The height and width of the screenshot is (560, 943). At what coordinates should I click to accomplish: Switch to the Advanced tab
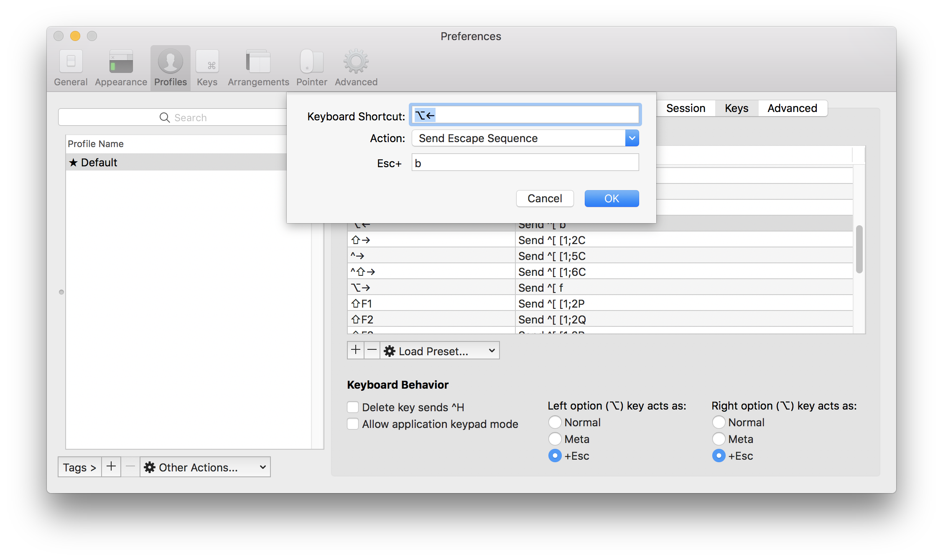pyautogui.click(x=793, y=107)
